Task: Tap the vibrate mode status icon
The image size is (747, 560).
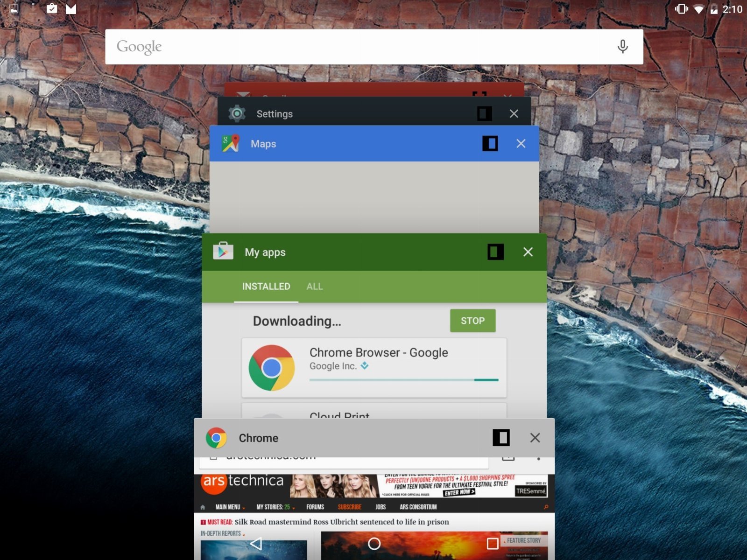Action: (682, 9)
